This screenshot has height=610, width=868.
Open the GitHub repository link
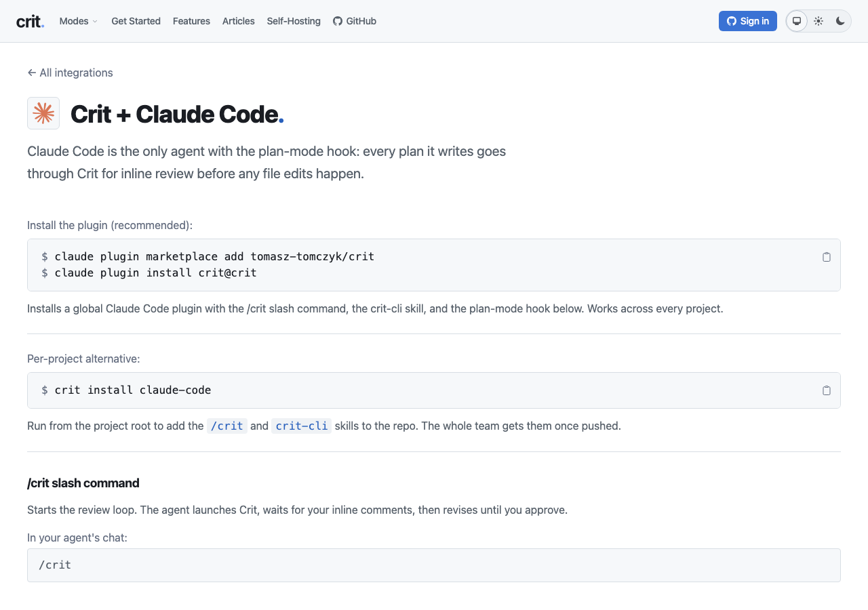[x=355, y=21]
